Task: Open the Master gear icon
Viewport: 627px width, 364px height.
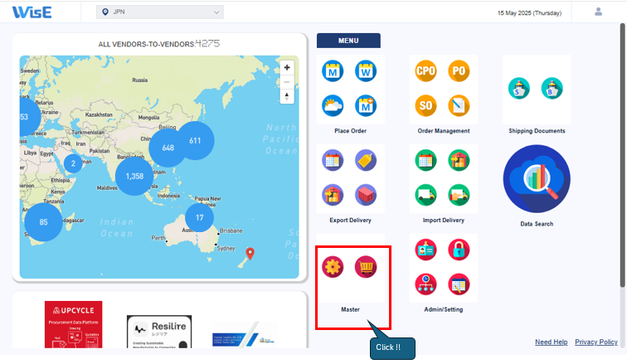Action: coord(333,266)
